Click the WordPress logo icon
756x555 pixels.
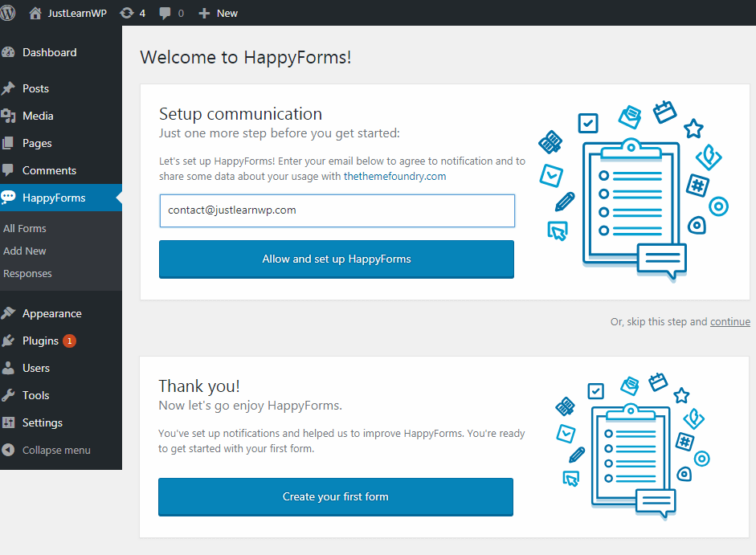click(x=7, y=13)
